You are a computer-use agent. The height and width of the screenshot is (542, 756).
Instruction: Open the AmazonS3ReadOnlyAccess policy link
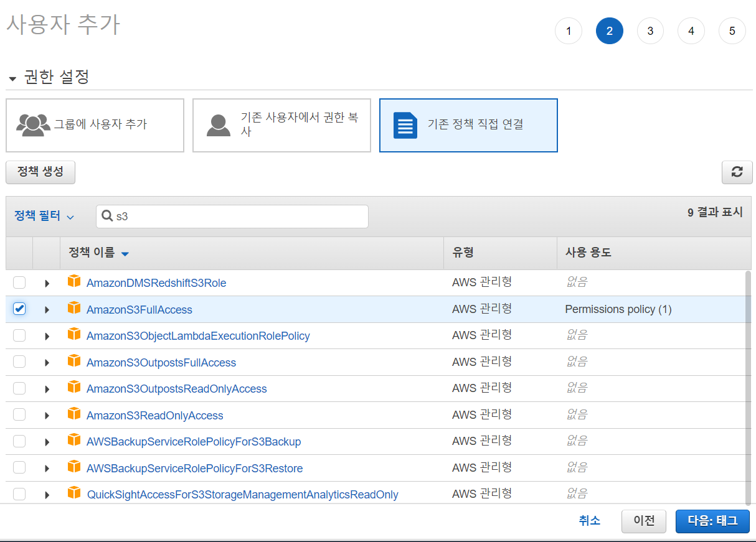(154, 416)
